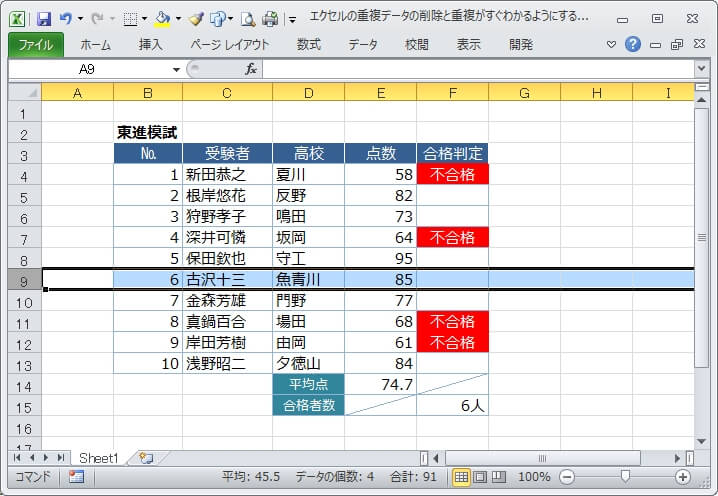Switch to Page Layout view
Image resolution: width=718 pixels, height=496 pixels.
pos(480,477)
